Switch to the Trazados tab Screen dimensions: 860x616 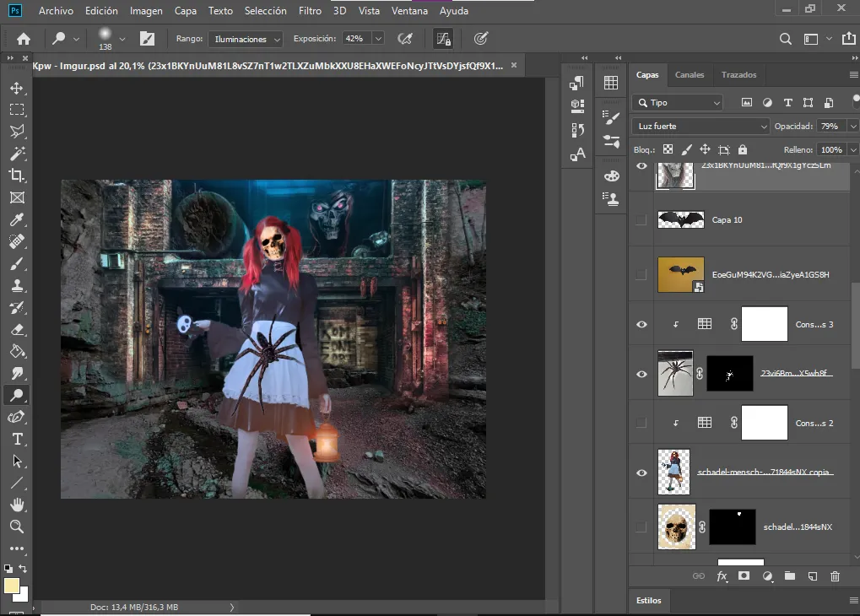pyautogui.click(x=738, y=74)
